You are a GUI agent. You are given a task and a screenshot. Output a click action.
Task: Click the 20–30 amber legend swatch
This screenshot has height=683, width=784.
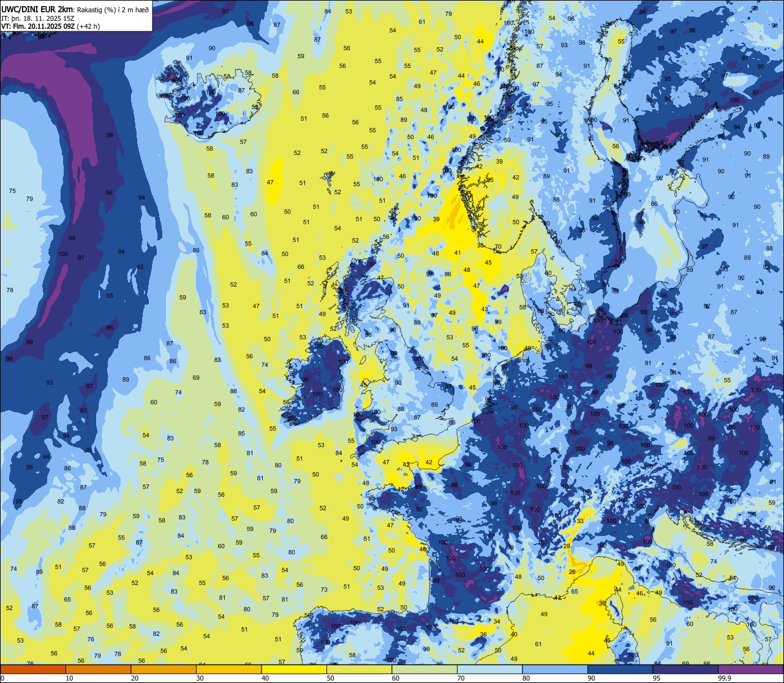point(164,669)
